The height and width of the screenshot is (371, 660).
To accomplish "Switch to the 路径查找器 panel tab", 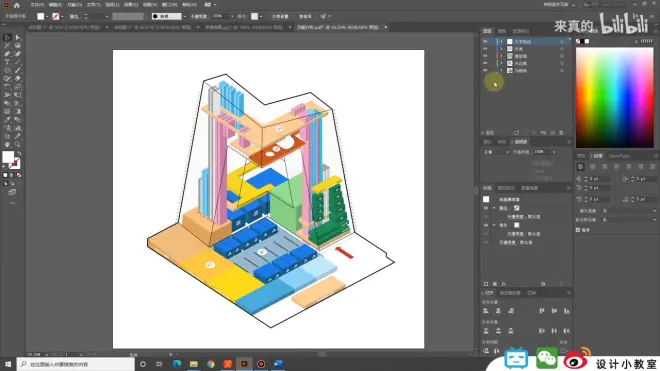I will coord(510,293).
